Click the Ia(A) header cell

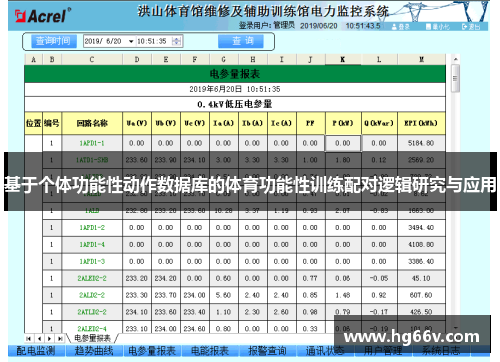pyautogui.click(x=224, y=123)
